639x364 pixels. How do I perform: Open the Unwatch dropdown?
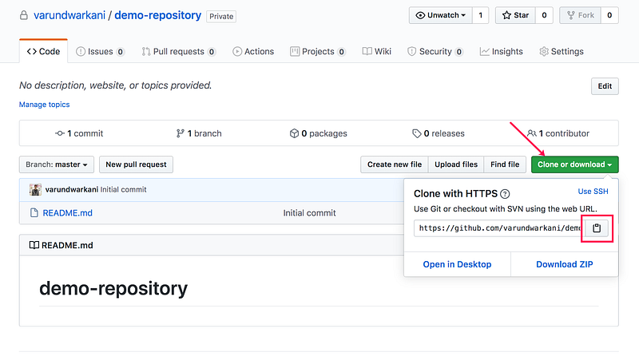click(x=441, y=15)
